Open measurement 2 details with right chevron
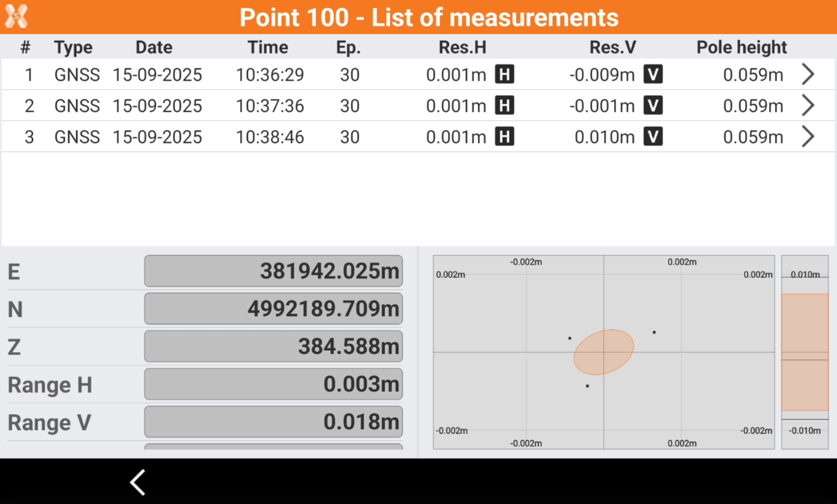Screen dimensions: 837x504 (x=807, y=105)
